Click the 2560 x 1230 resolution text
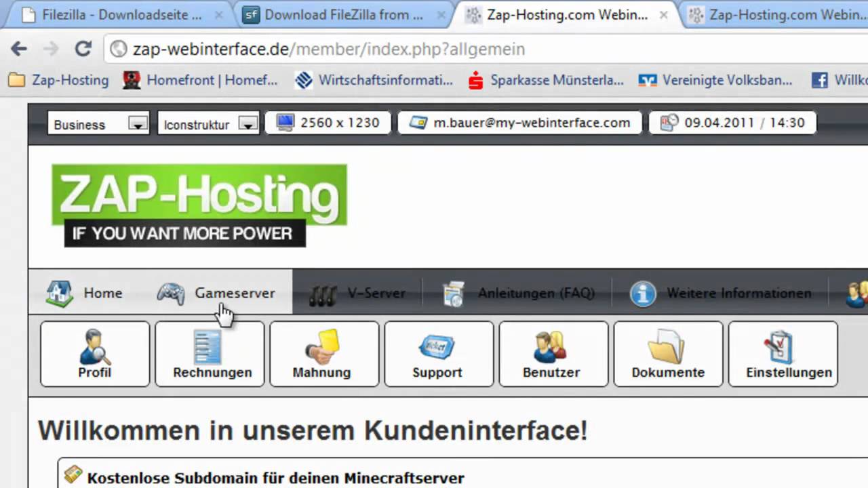Viewport: 868px width, 488px height. point(340,123)
